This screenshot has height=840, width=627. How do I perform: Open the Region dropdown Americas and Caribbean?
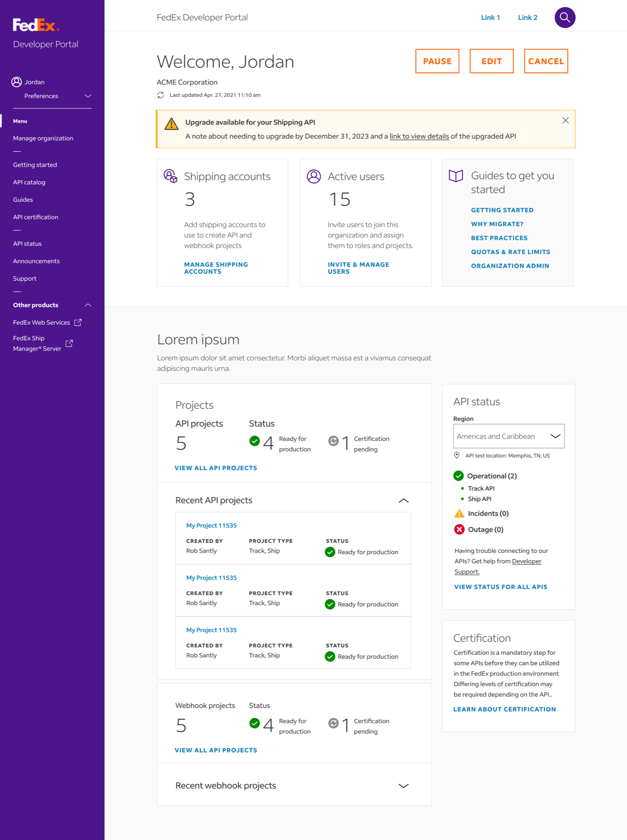click(509, 436)
